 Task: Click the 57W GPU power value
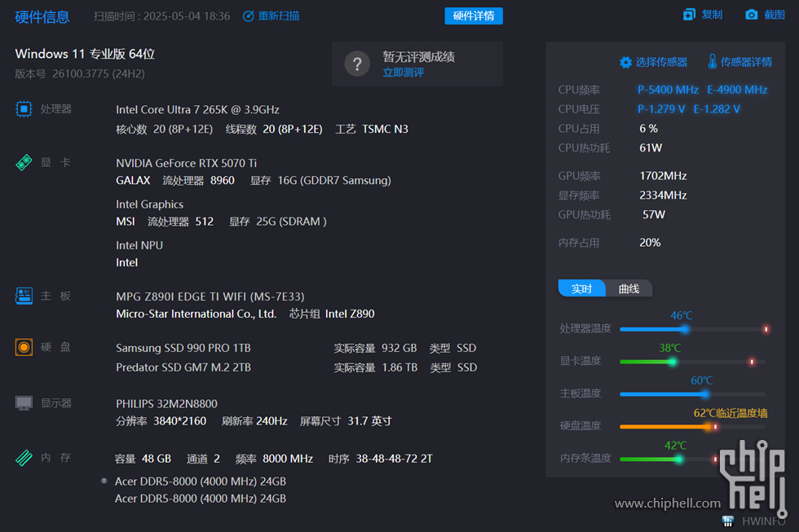654,214
